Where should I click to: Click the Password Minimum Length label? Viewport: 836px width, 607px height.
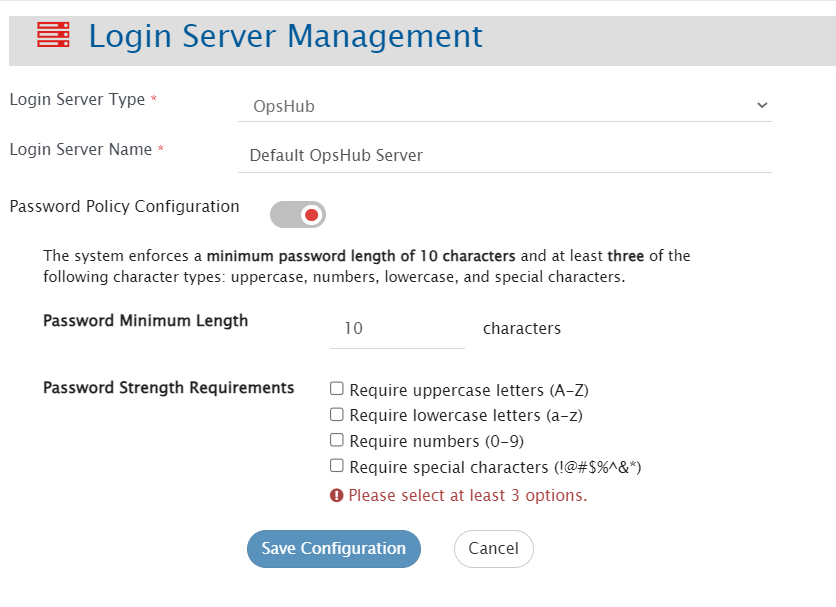coord(145,321)
